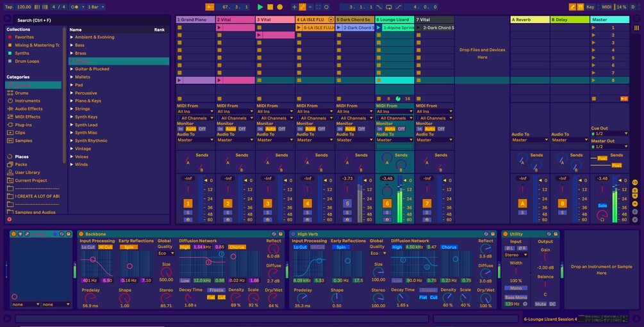
Task: Launch the 6-LA ISLE FLU clip
Action: [299, 28]
